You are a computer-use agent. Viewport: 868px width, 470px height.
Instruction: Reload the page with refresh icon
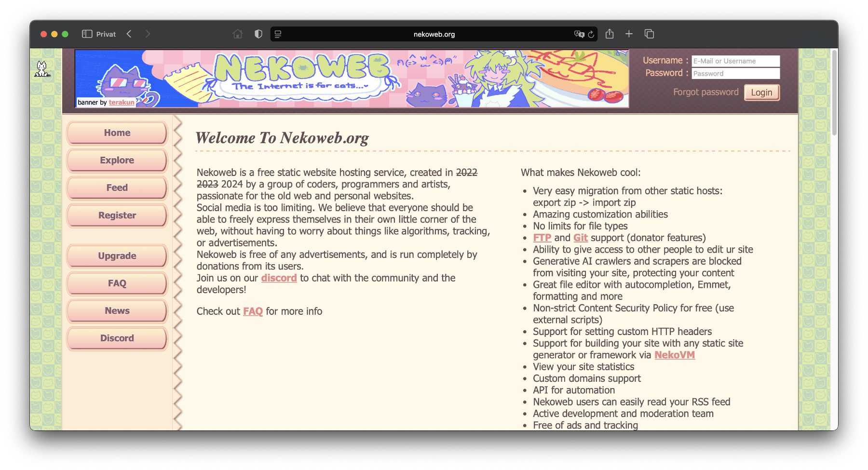(x=591, y=34)
